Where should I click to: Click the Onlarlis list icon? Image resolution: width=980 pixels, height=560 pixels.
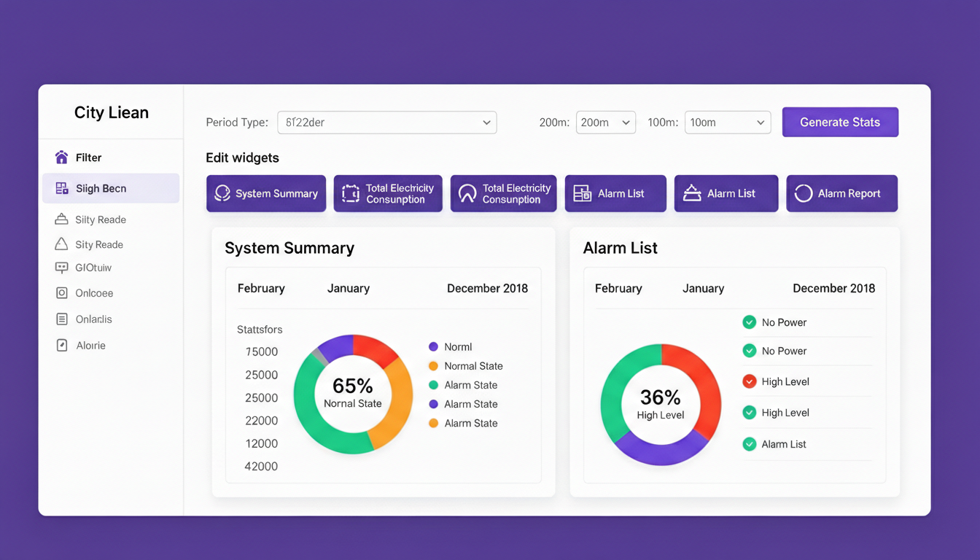point(61,319)
